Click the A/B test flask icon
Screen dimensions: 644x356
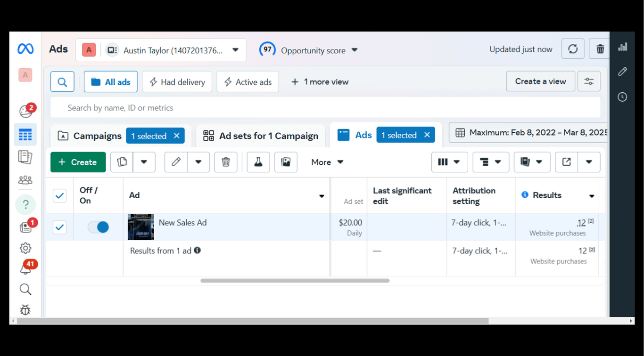pos(258,162)
